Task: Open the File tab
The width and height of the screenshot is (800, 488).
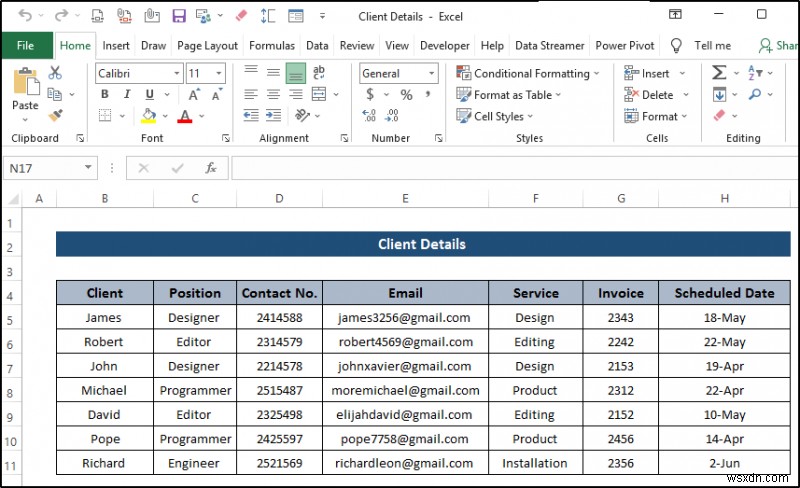Action: point(26,45)
